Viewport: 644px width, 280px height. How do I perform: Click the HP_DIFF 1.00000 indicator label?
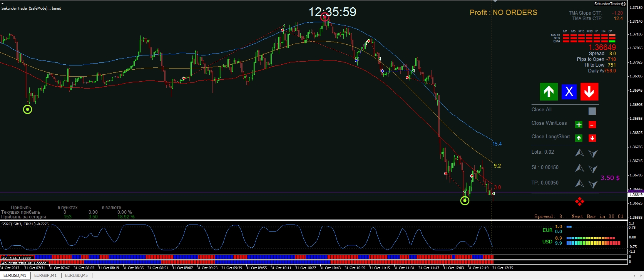[16, 258]
